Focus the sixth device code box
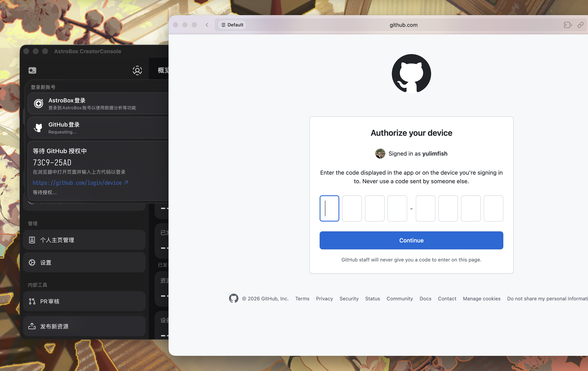Screen dimensions: 588x371 click(448, 208)
